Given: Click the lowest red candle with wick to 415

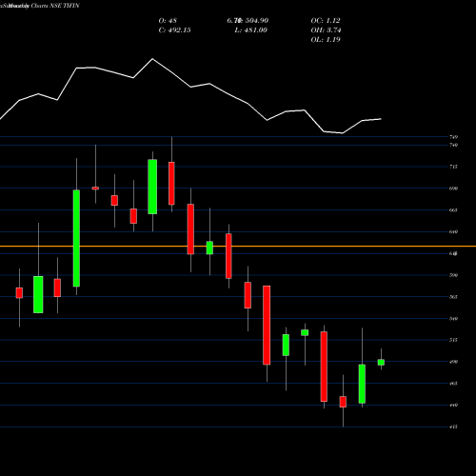Looking at the screenshot, I should [343, 402].
